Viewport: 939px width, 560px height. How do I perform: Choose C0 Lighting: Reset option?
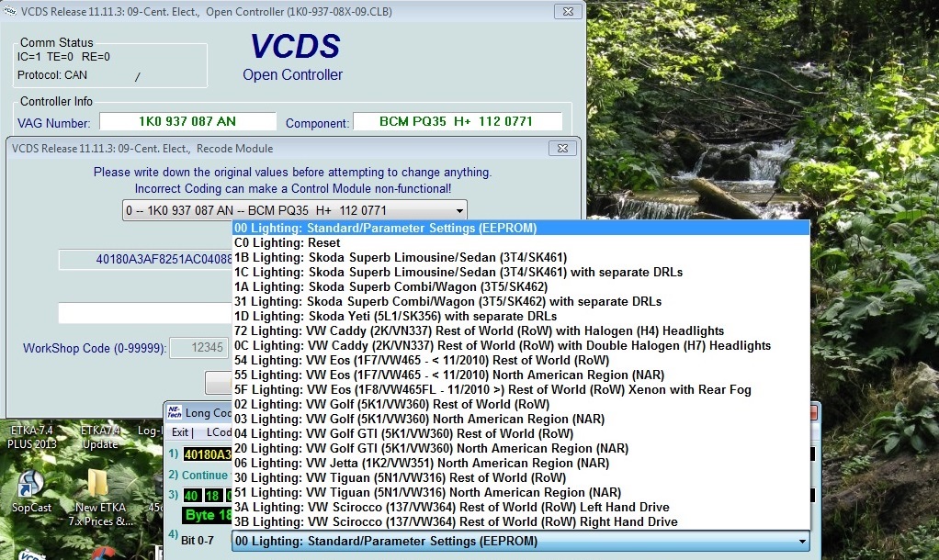(x=520, y=243)
